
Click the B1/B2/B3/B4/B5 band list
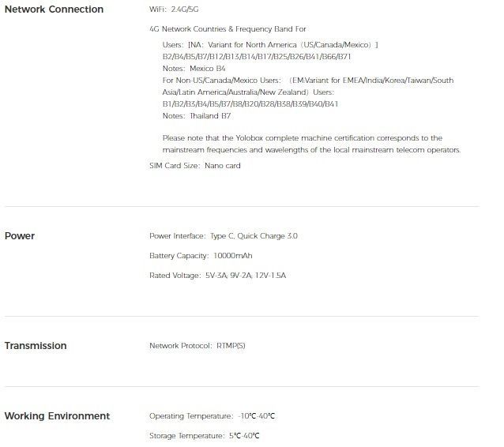(x=250, y=103)
